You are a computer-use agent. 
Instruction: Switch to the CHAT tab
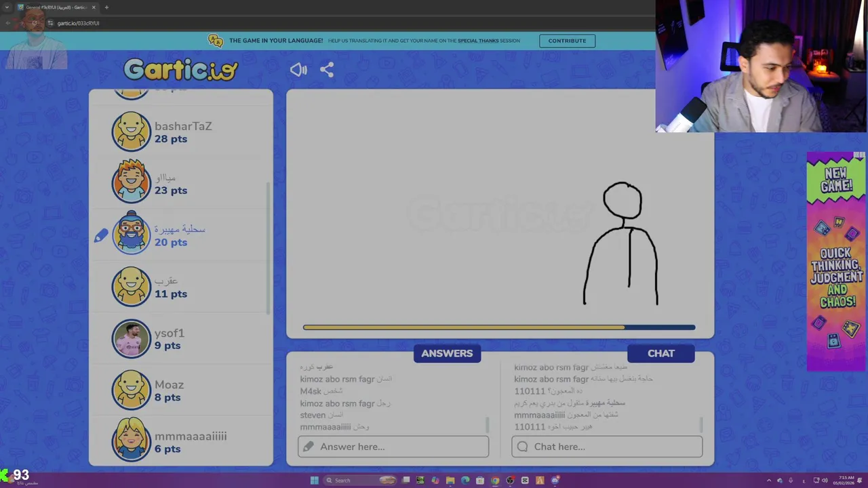(x=661, y=353)
